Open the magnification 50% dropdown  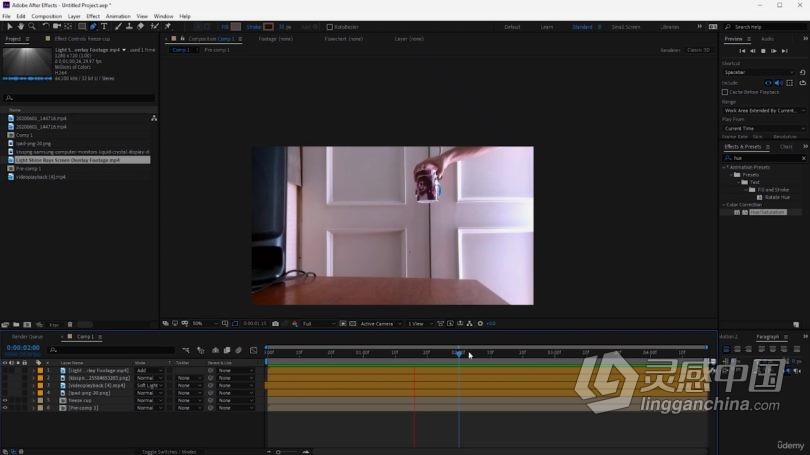[x=204, y=324]
